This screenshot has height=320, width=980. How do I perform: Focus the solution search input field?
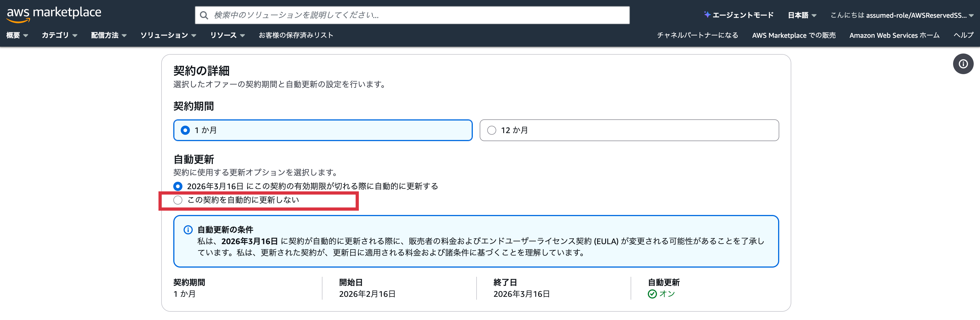[x=418, y=15]
